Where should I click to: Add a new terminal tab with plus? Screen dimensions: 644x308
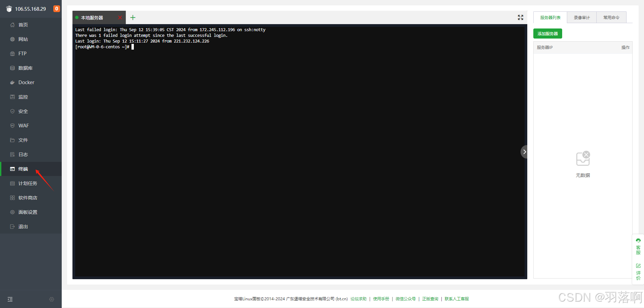tap(133, 17)
